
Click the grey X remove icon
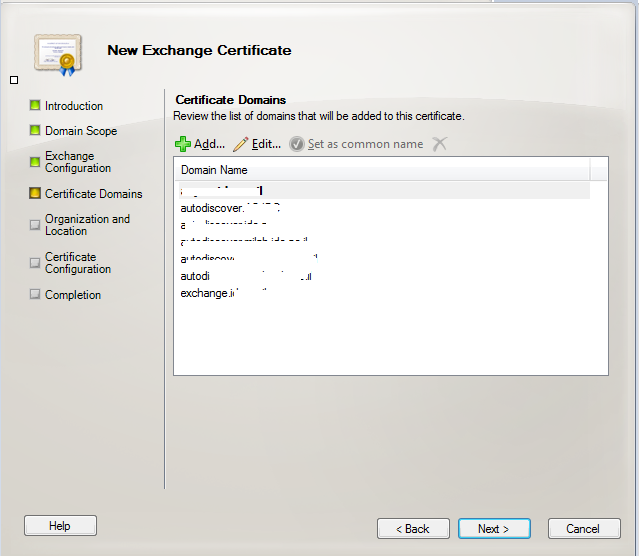click(x=440, y=144)
